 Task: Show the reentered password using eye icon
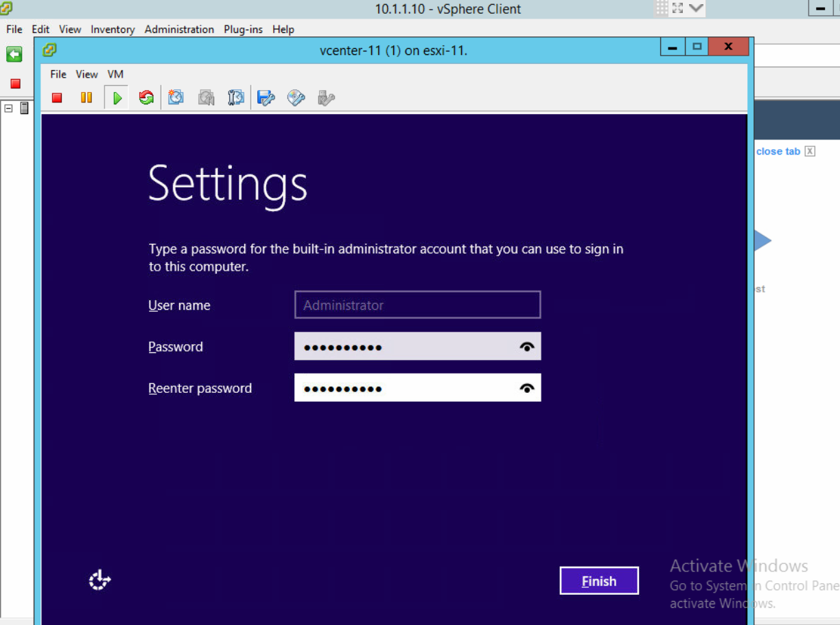coord(526,388)
